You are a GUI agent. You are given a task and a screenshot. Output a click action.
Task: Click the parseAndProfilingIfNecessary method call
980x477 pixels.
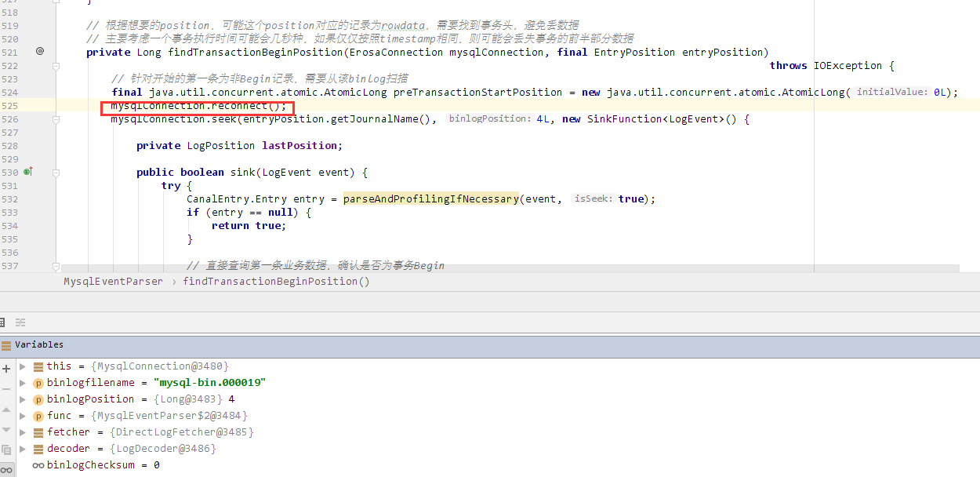tap(430, 199)
